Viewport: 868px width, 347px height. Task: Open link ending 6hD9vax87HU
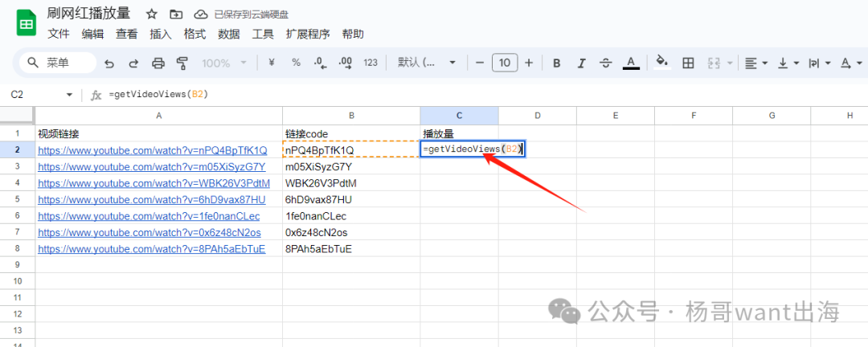click(x=152, y=200)
